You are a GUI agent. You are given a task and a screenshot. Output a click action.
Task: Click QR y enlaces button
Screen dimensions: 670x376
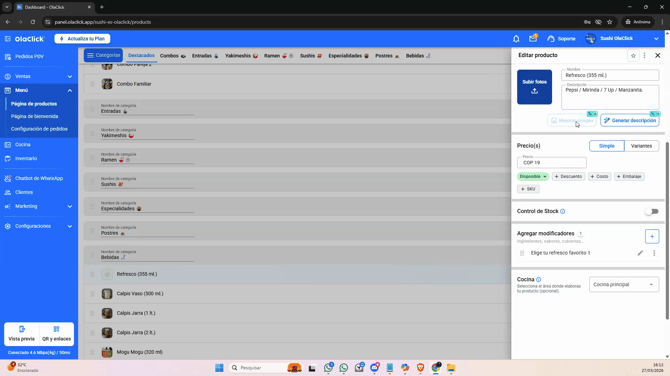coord(56,334)
